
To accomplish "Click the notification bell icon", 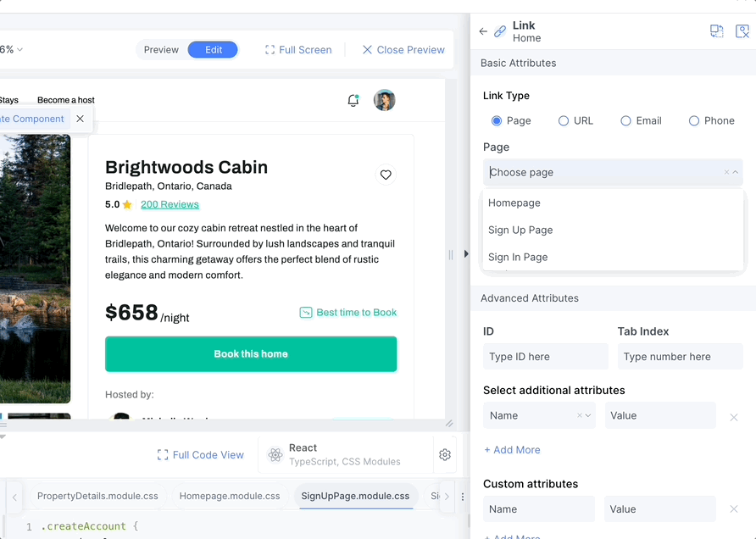I will [x=353, y=100].
